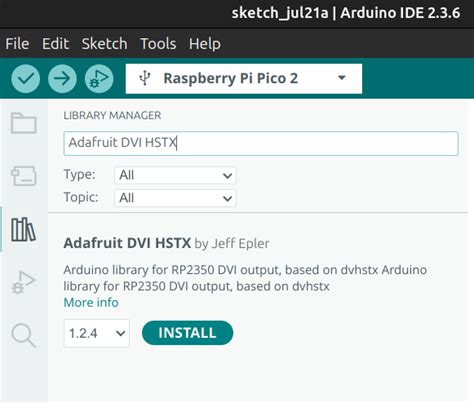Click the Topic: filter label
The width and height of the screenshot is (474, 403).
81,197
